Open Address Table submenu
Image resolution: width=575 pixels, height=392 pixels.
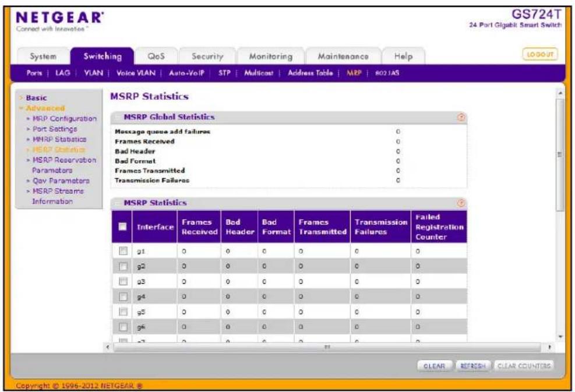click(311, 73)
